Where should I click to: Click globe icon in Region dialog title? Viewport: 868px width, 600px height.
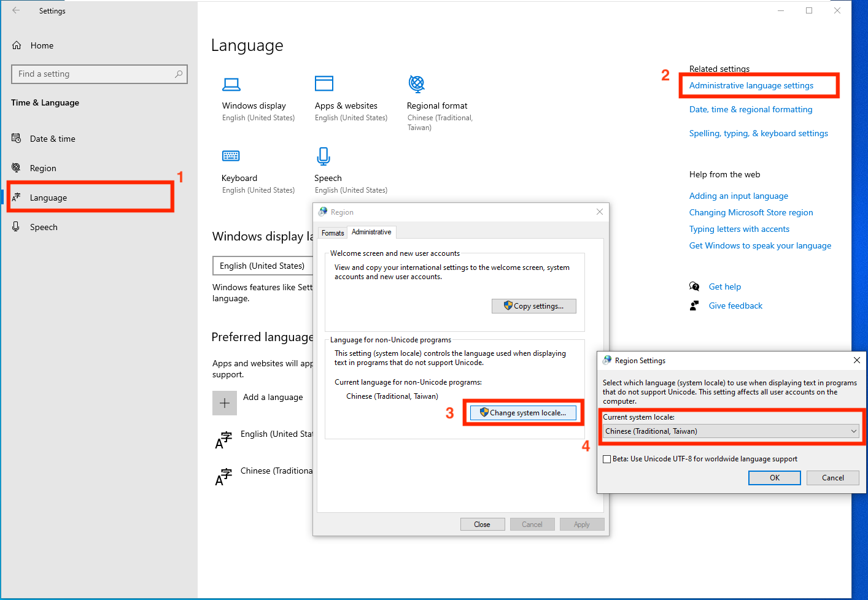click(x=323, y=212)
